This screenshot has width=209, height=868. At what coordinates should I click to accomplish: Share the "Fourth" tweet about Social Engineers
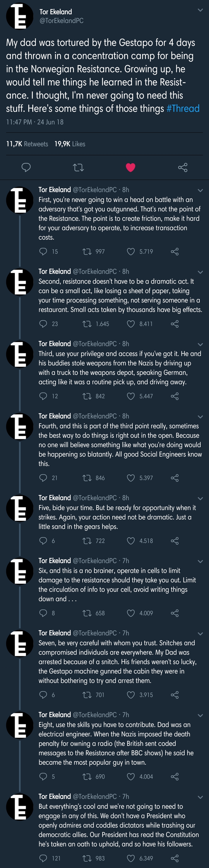(175, 478)
